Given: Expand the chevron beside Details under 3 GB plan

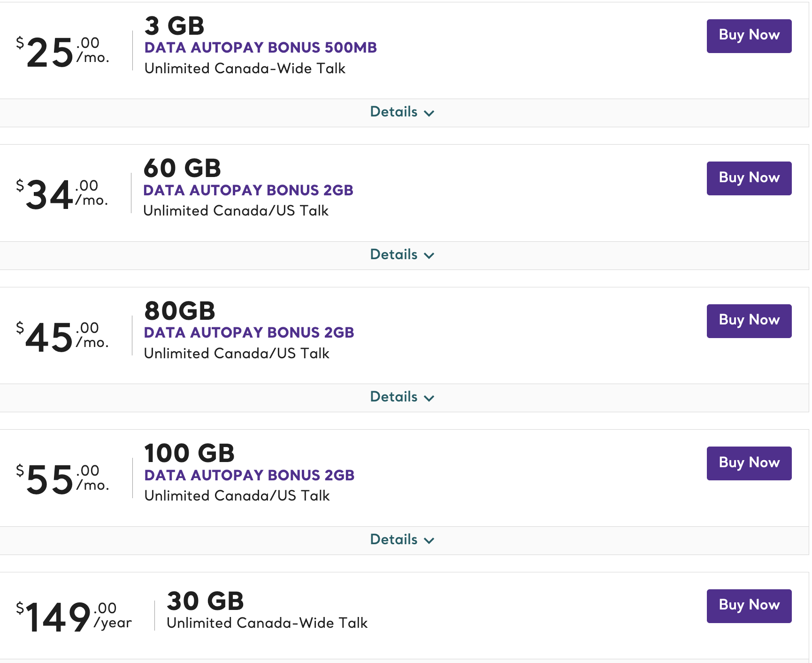Looking at the screenshot, I should 429,113.
